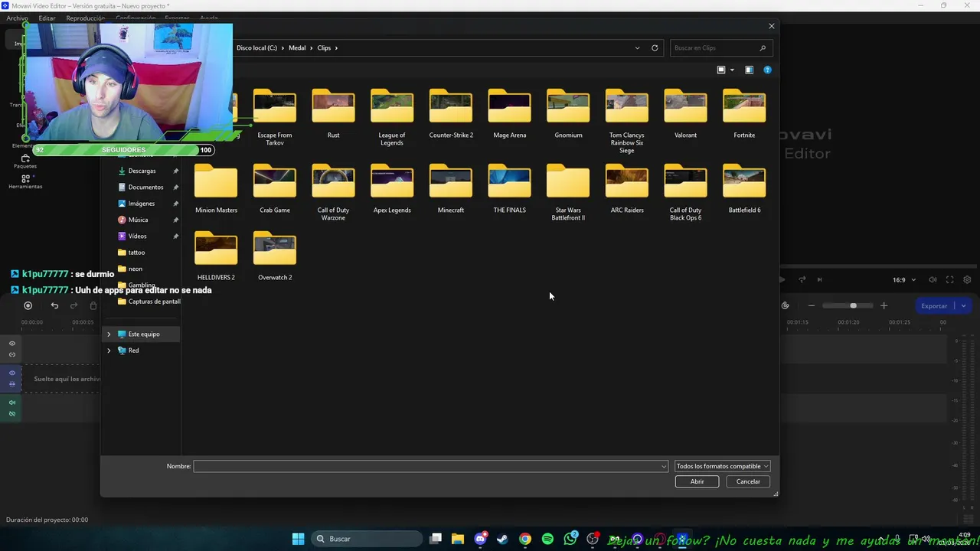
Task: Open the 16:9 aspect ratio dropdown
Action: point(904,280)
